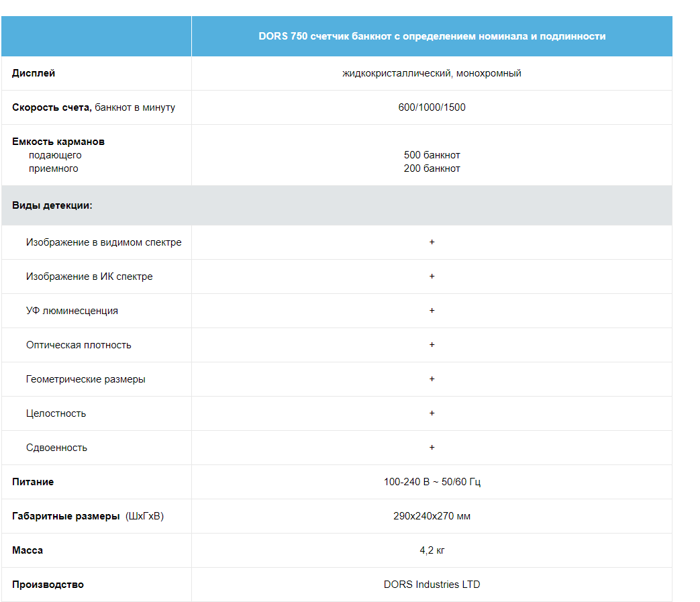The image size is (700, 602).
Task: Select 'Изображение в ИК спектре' label
Action: [89, 277]
